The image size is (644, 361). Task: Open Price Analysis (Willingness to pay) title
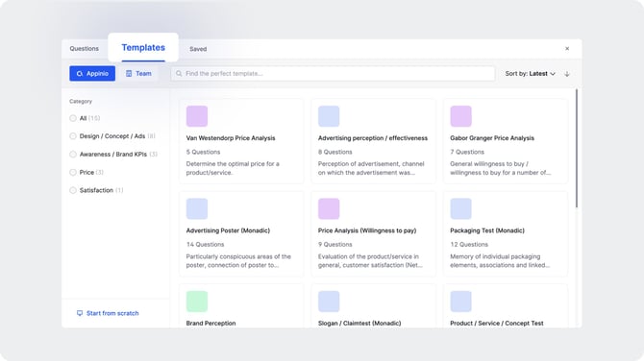coord(367,230)
